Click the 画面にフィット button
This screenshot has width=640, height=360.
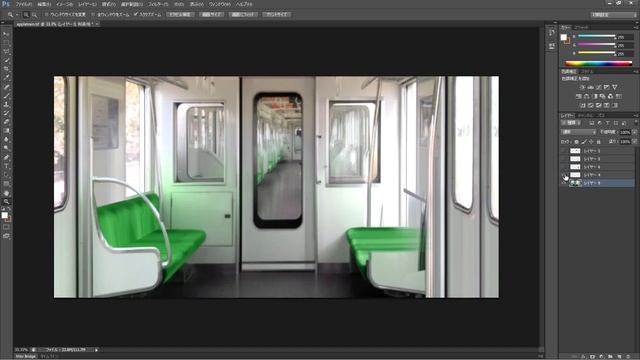point(243,15)
